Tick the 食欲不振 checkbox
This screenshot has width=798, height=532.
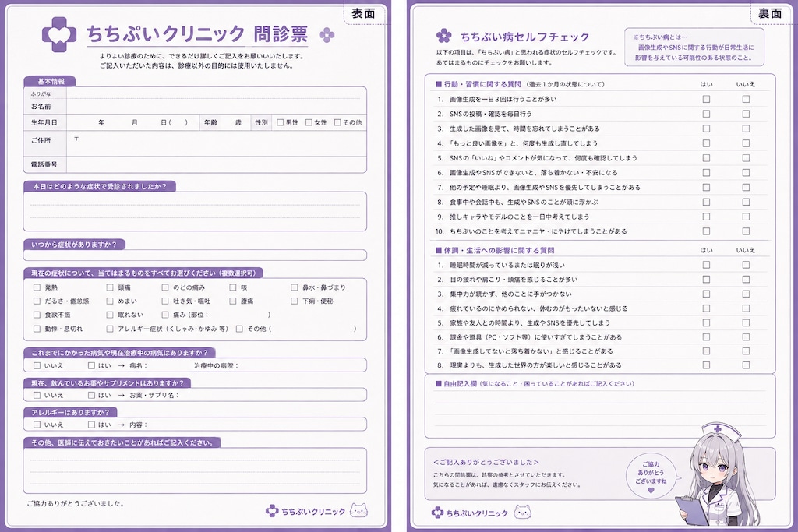pyautogui.click(x=37, y=315)
